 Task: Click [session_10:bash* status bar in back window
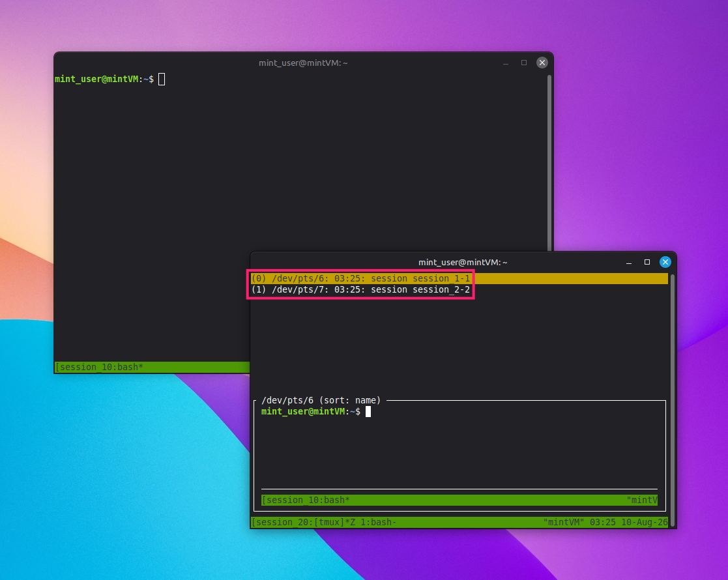(x=153, y=368)
